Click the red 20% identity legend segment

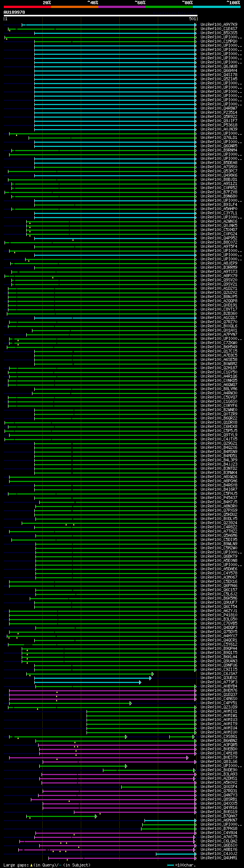pyautogui.click(x=27, y=7)
